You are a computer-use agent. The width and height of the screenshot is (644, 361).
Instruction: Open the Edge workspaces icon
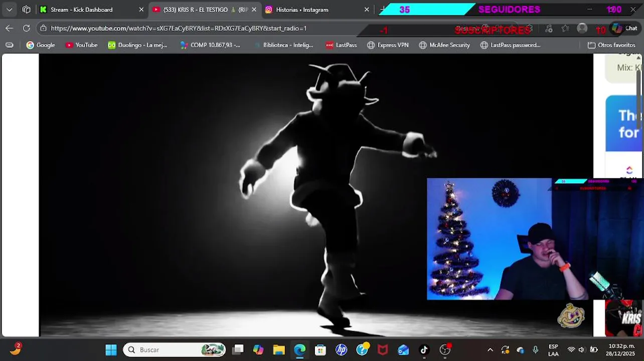[x=27, y=10]
